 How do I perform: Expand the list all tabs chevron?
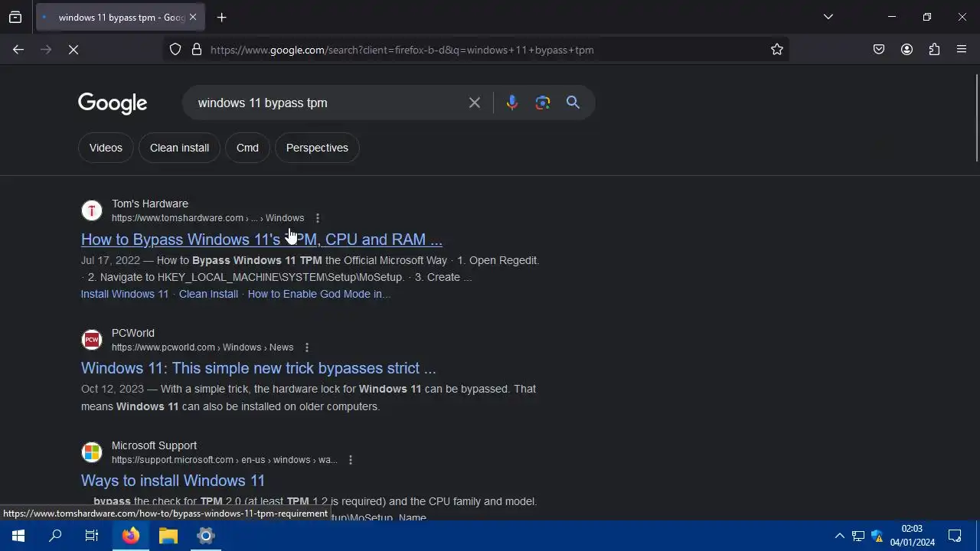click(x=828, y=17)
